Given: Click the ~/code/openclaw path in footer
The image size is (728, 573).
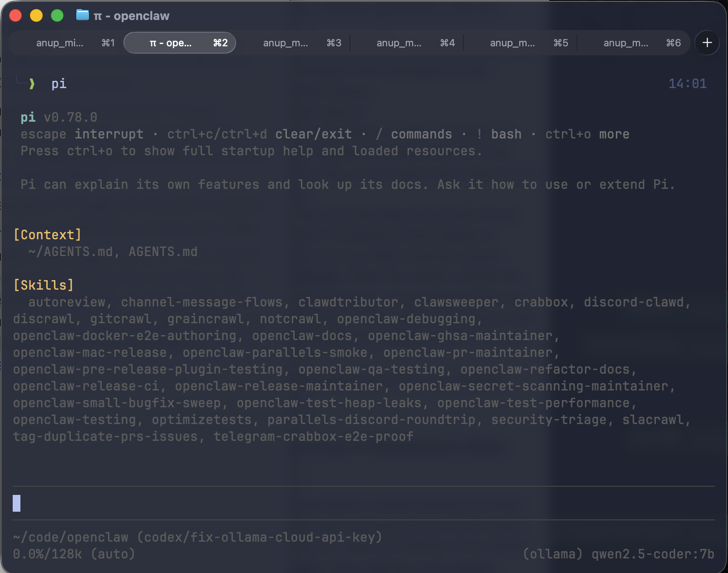Looking at the screenshot, I should point(71,537).
